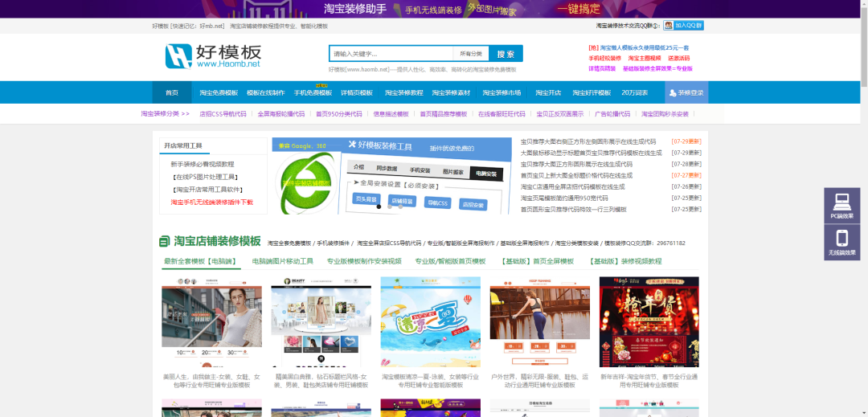This screenshot has height=417, width=868.
Task: Open the 美丽人生 template thumbnail
Action: click(x=212, y=322)
